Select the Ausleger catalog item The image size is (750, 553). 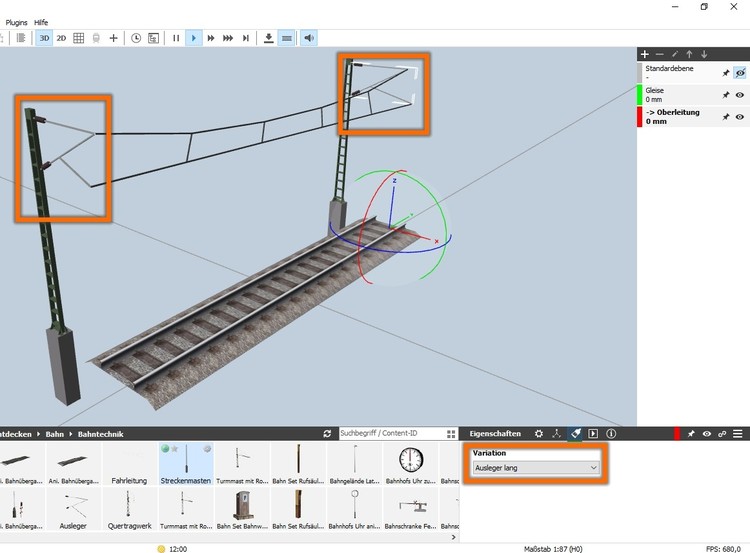point(73,509)
